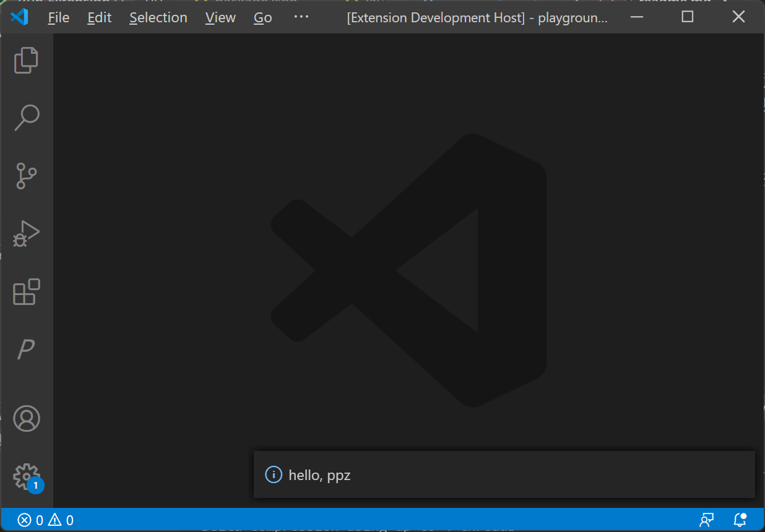The width and height of the screenshot is (765, 532).
Task: Click the Tweet Feedback icon in the status bar
Action: [x=706, y=520]
